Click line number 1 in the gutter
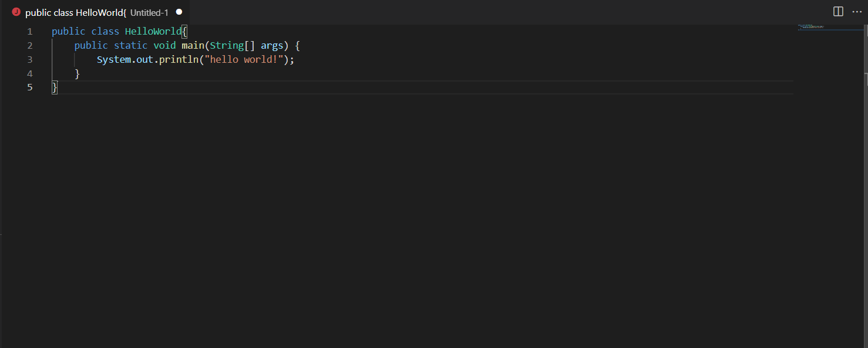 click(x=29, y=31)
